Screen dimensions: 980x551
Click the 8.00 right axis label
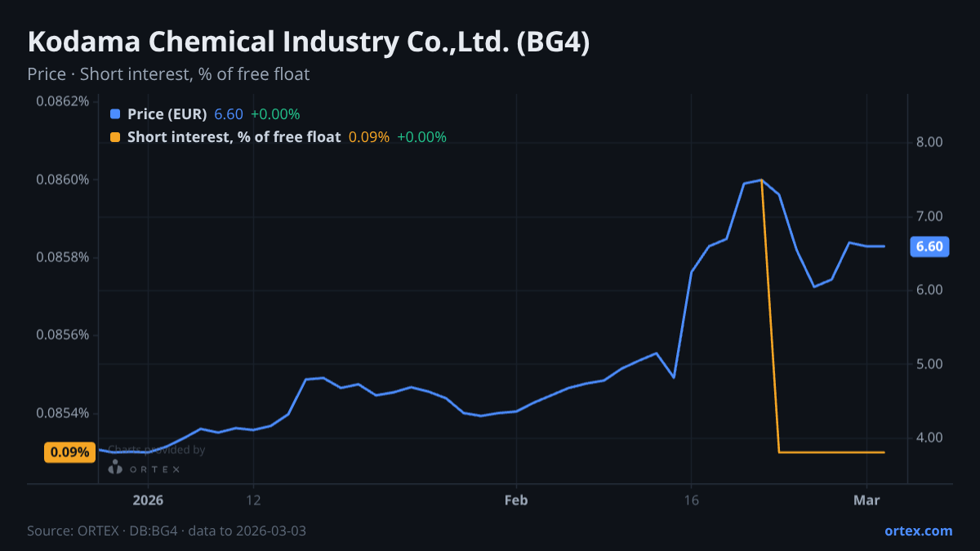coord(930,142)
